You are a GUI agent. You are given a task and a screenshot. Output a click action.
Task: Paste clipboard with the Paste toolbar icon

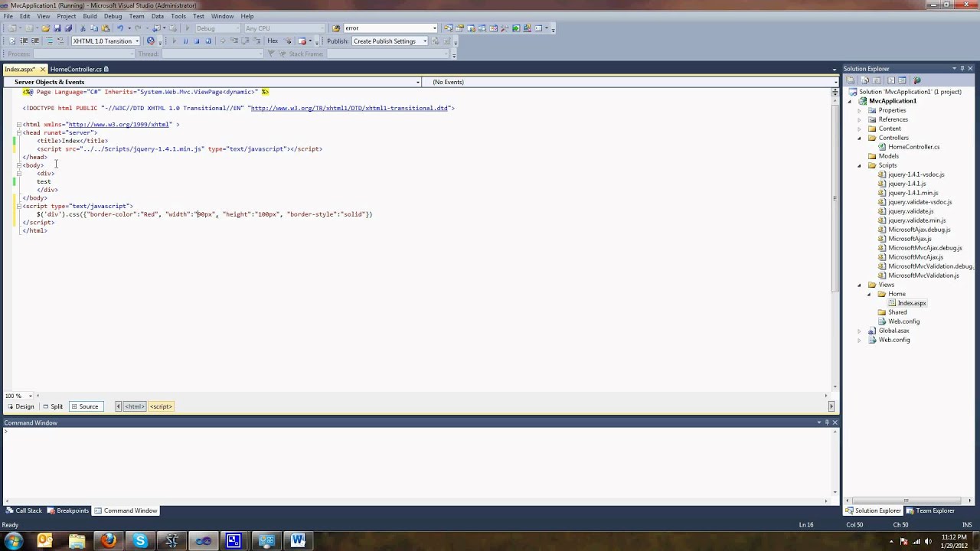(x=106, y=28)
